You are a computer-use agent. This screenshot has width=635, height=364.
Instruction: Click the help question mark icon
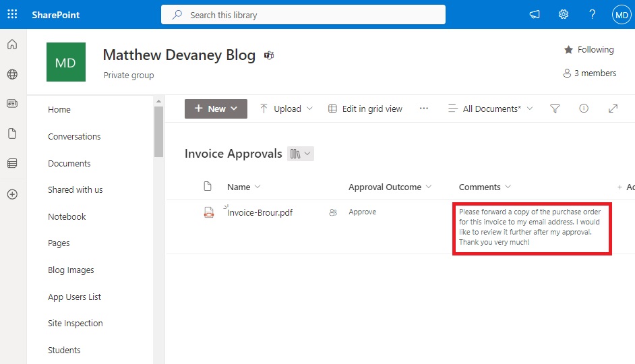tap(592, 15)
